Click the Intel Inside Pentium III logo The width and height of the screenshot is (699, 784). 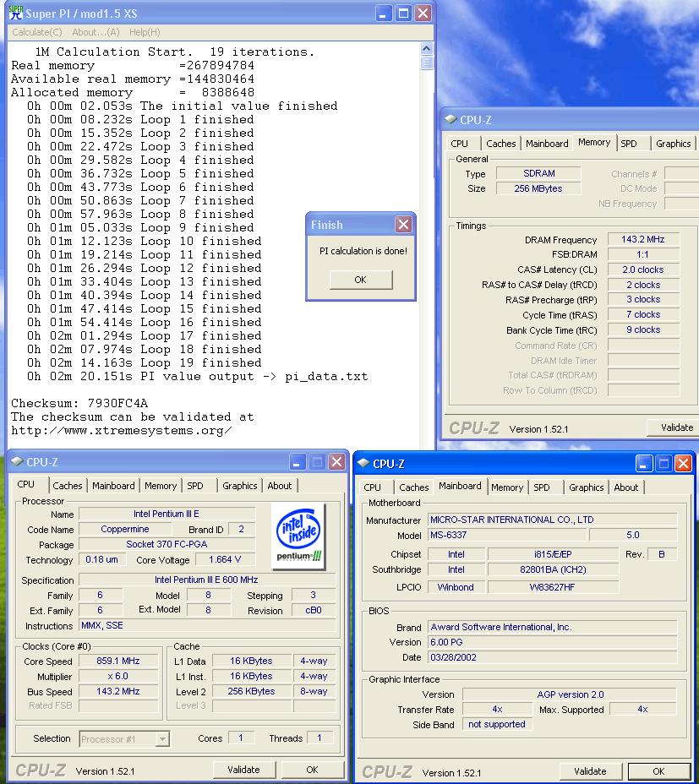(x=298, y=536)
